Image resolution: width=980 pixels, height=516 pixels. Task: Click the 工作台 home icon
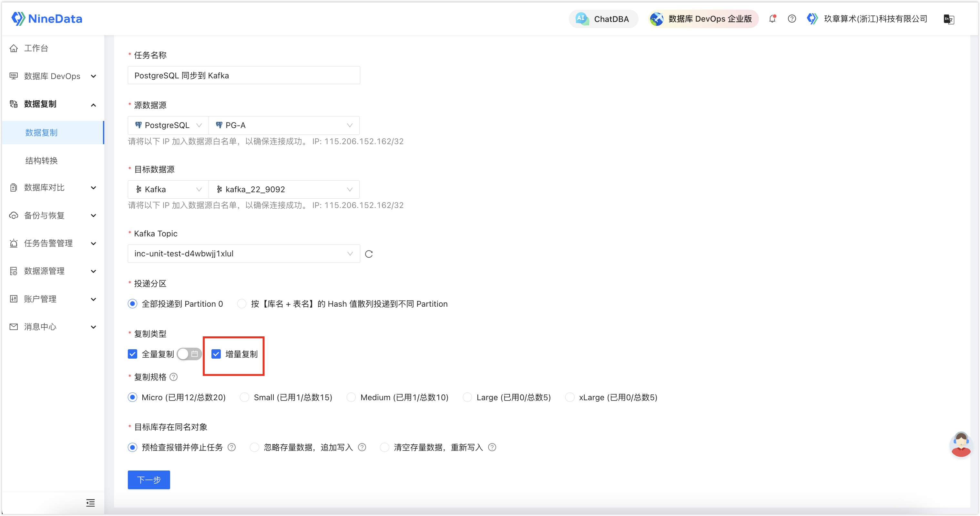point(14,48)
